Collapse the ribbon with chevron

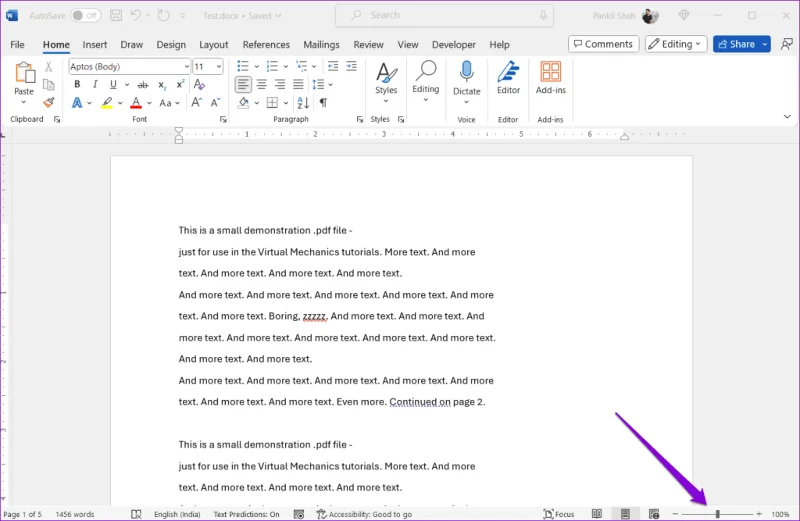[787, 117]
